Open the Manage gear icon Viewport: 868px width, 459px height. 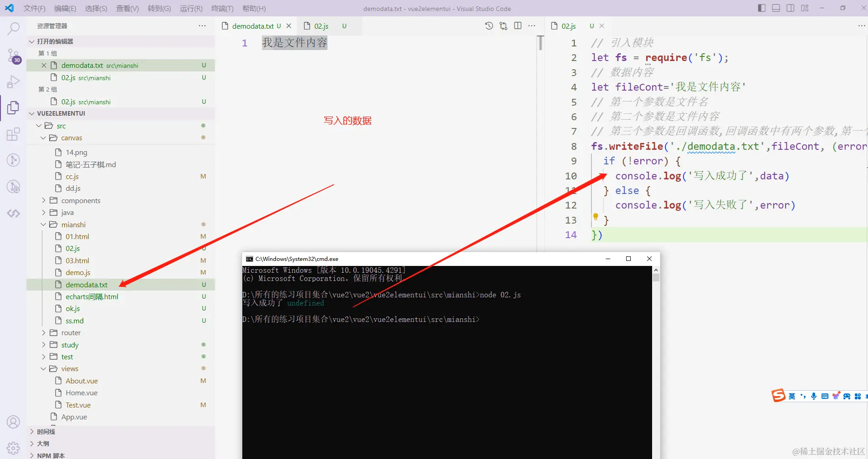click(x=13, y=448)
